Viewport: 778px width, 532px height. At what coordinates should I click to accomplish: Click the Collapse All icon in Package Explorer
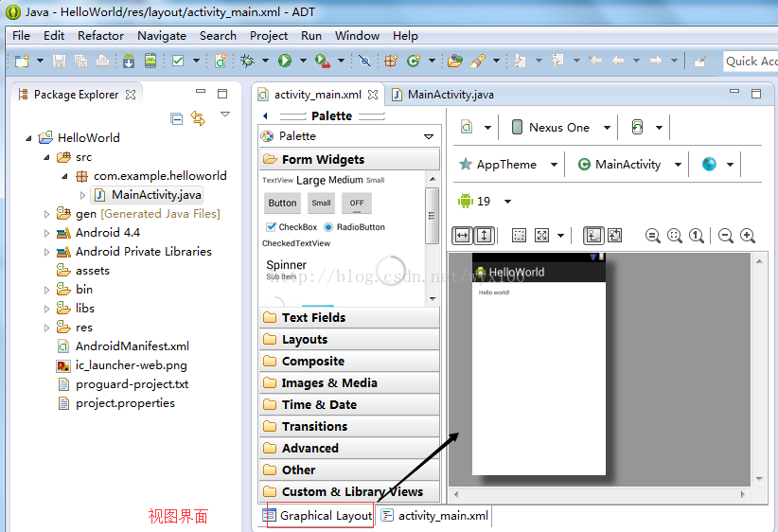[x=176, y=118]
